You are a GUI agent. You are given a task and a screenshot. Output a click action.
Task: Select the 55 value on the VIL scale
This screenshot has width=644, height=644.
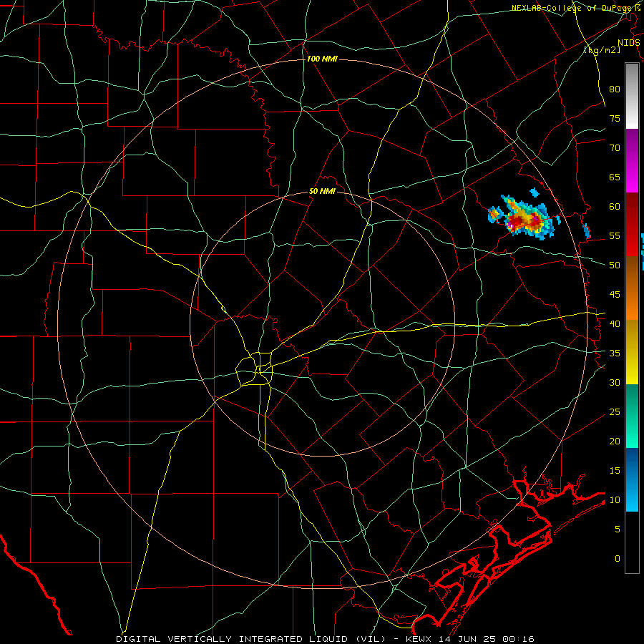tap(615, 235)
